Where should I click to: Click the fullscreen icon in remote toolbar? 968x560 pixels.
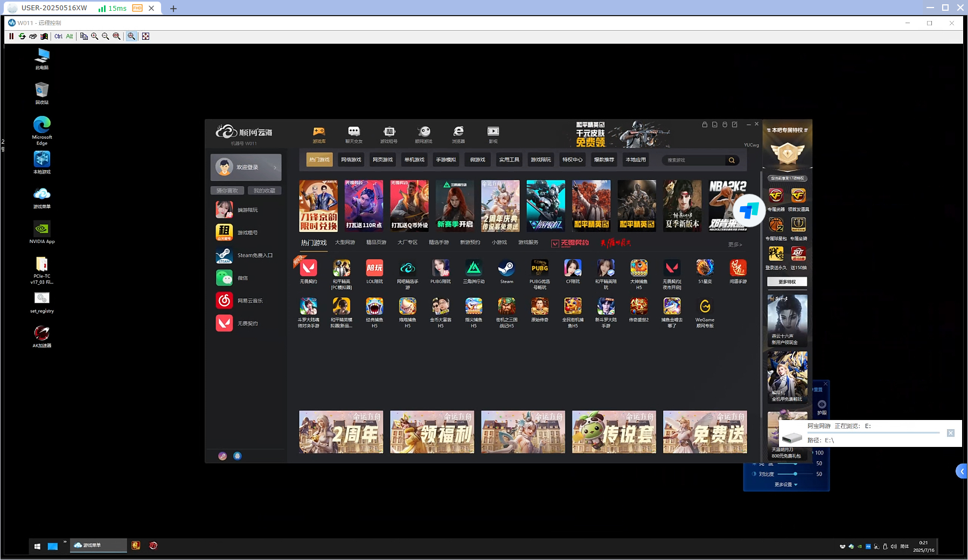(x=145, y=37)
